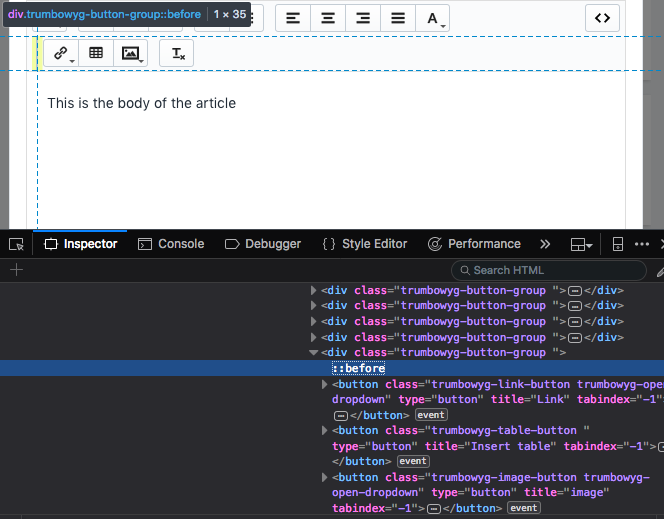Focus the Search HTML field
This screenshot has height=519, width=664.
click(549, 270)
